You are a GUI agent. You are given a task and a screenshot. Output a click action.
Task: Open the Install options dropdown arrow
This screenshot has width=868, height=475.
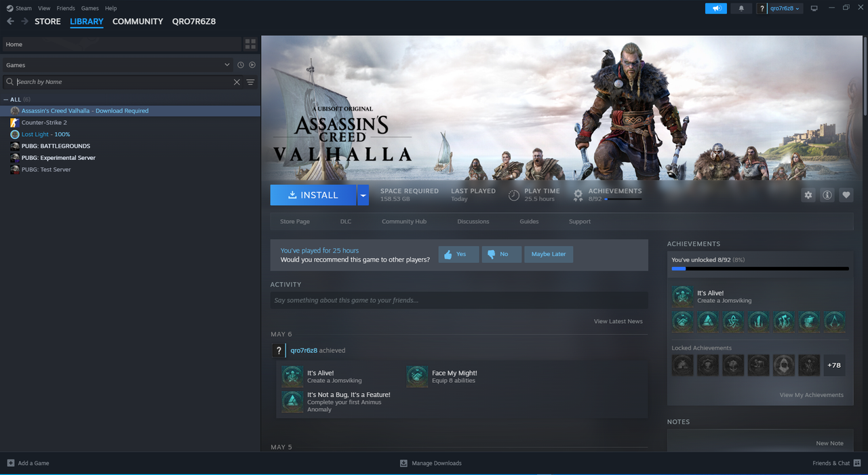tap(363, 195)
